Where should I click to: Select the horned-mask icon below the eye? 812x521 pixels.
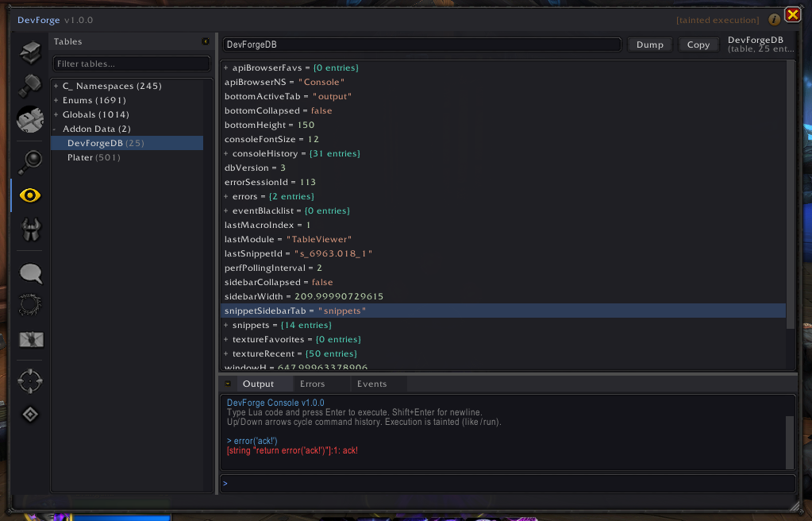[29, 230]
